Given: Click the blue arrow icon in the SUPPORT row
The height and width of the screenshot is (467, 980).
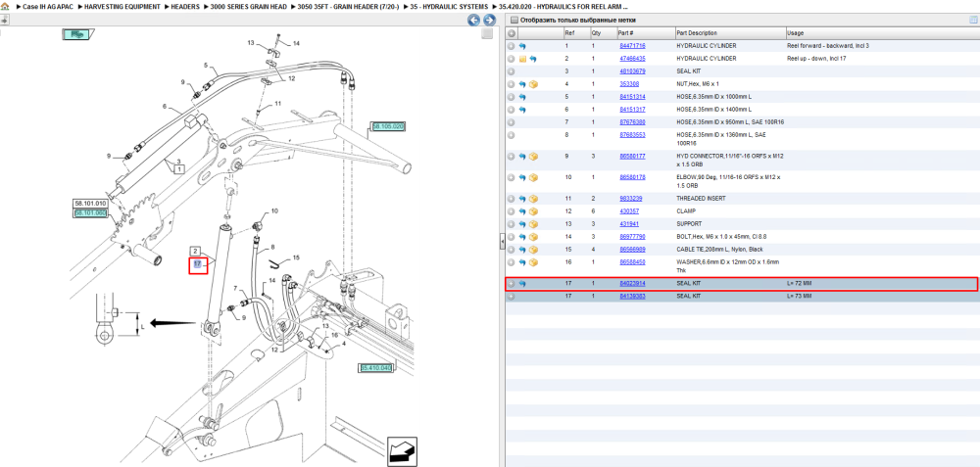Looking at the screenshot, I should 522,224.
